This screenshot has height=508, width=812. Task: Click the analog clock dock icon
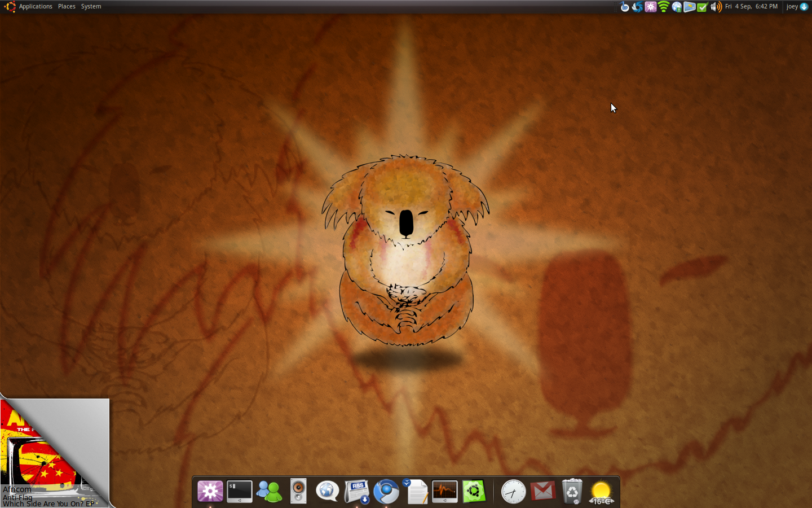[513, 492]
